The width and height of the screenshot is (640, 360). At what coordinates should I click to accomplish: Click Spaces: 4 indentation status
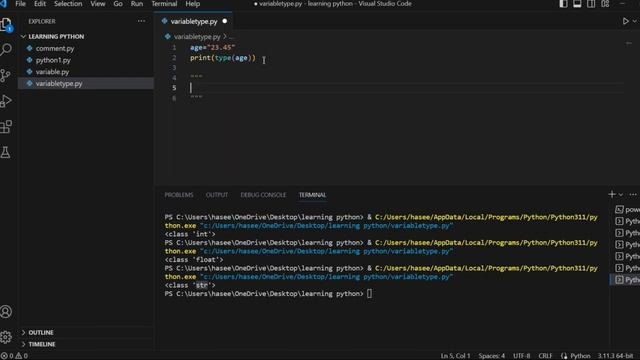(491, 356)
